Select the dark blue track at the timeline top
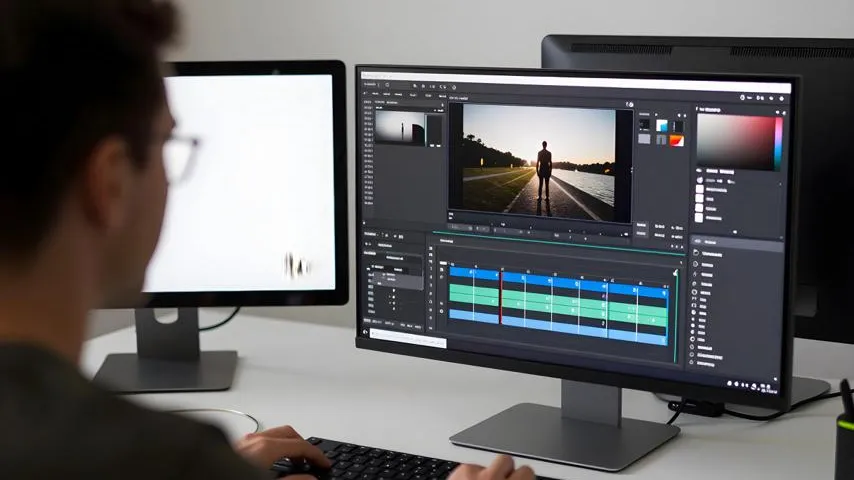Image resolution: width=854 pixels, height=480 pixels. (x=557, y=281)
